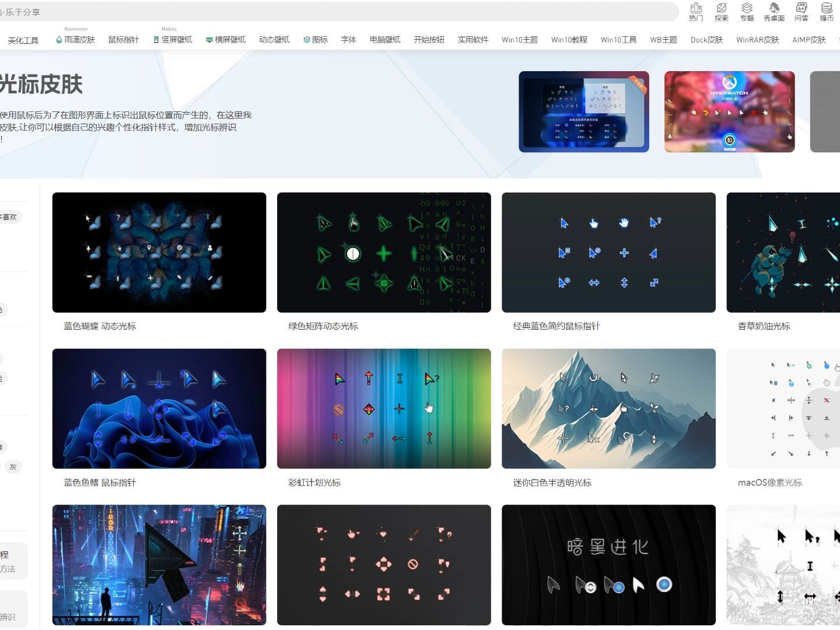Open WB主题 category

pos(664,40)
